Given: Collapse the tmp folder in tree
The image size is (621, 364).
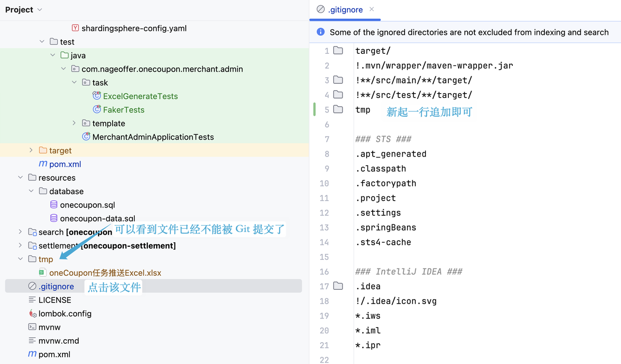Looking at the screenshot, I should pos(20,259).
